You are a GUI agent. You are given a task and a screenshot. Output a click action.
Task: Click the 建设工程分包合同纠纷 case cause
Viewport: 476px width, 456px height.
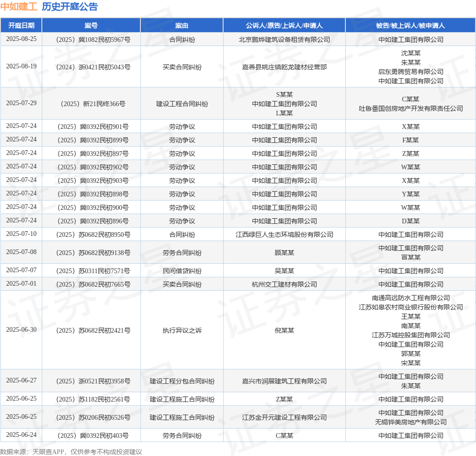click(x=182, y=381)
